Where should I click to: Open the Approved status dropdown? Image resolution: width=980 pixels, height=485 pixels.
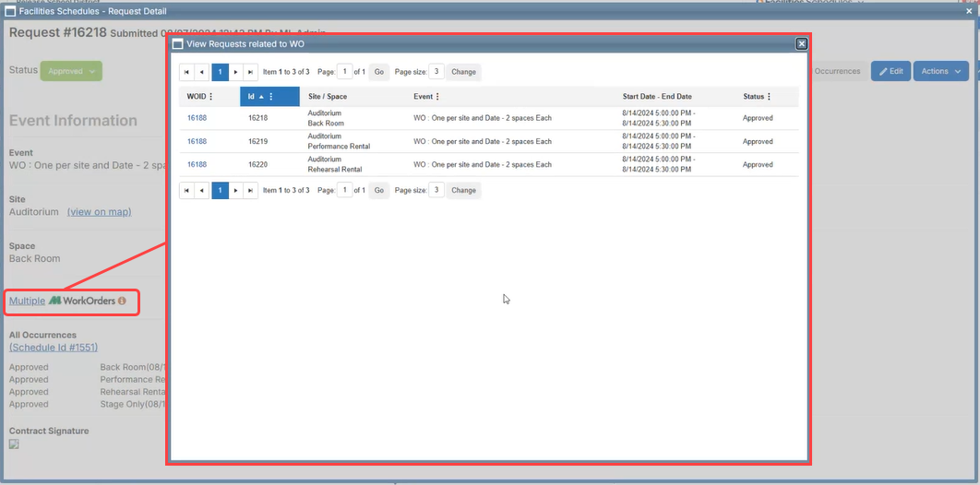coord(71,71)
